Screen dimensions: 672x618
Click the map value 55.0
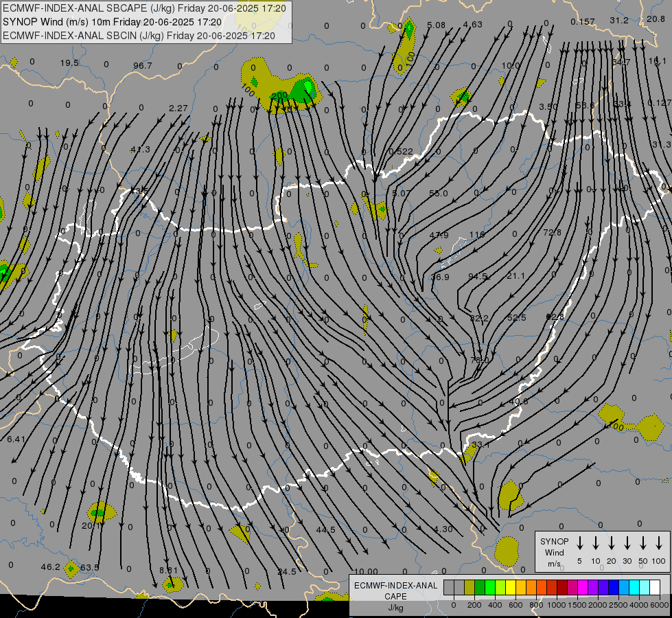pos(439,194)
